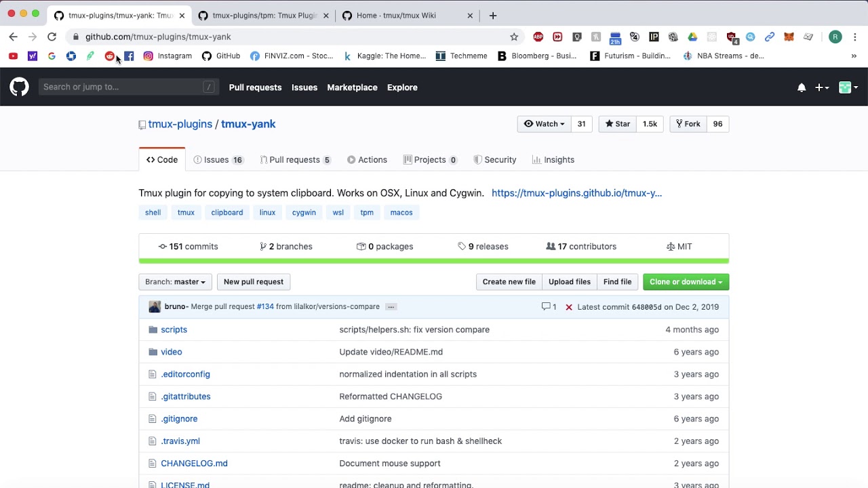Screen dimensions: 868x488
Task: Click Upload files
Action: tap(570, 282)
